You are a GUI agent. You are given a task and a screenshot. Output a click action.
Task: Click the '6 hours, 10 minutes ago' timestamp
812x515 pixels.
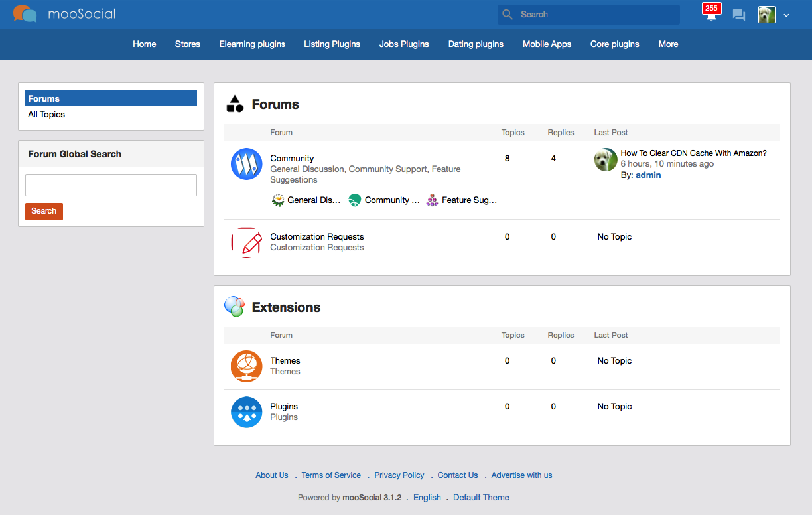tap(667, 164)
